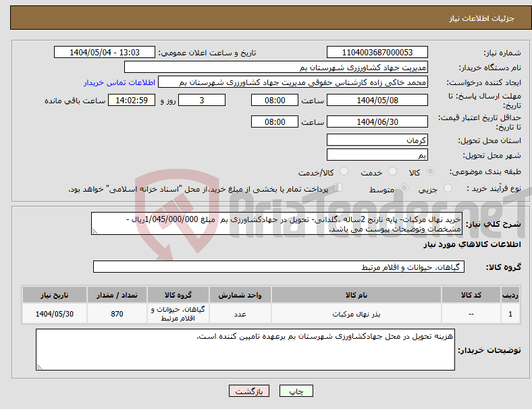Image resolution: width=532 pixels, height=409 pixels.
Task: Click the general need description text area
Action: [x=277, y=223]
